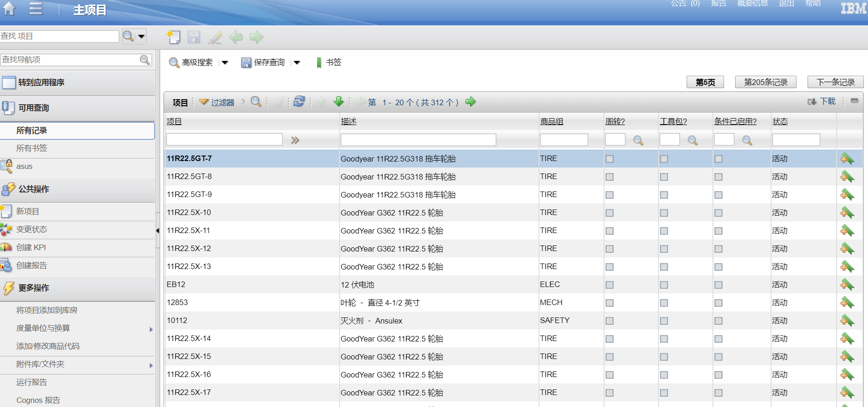Click the save item toolbar icon

(x=194, y=37)
